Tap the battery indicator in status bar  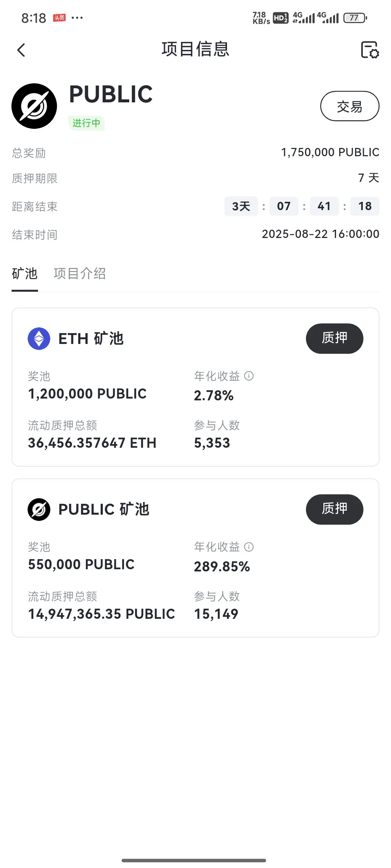[355, 18]
